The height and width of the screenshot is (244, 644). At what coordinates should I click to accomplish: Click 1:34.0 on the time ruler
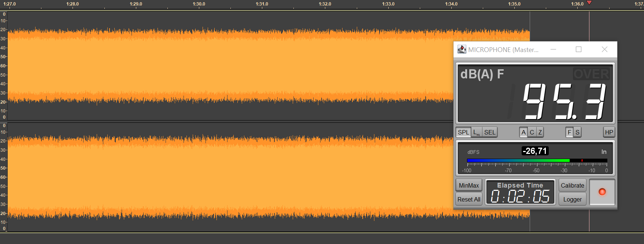451,4
